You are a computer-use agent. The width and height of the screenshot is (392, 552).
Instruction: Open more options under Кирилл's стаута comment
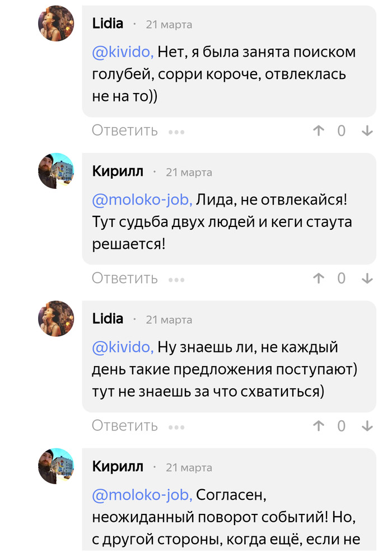[x=176, y=280]
